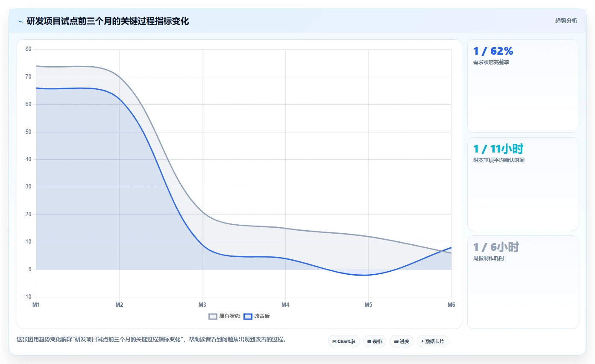Image resolution: width=595 pixels, height=364 pixels.
Task: Click the M5 axis label
Action: point(368,305)
